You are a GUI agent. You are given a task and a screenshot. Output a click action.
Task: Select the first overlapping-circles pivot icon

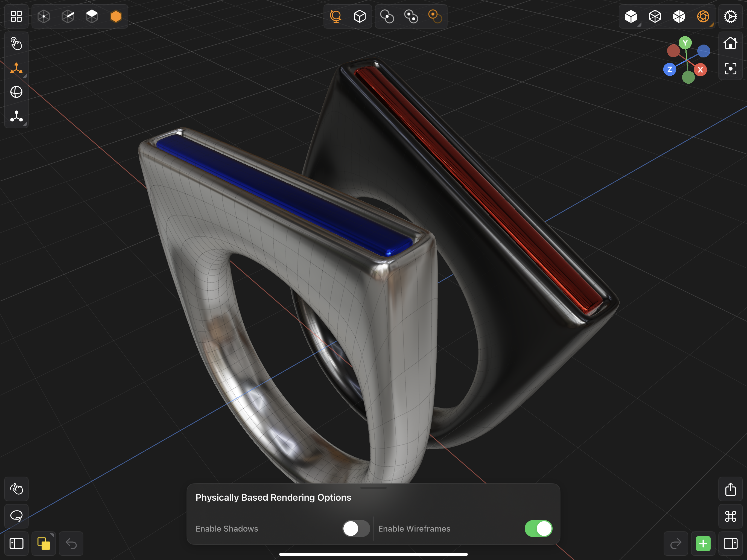387,16
